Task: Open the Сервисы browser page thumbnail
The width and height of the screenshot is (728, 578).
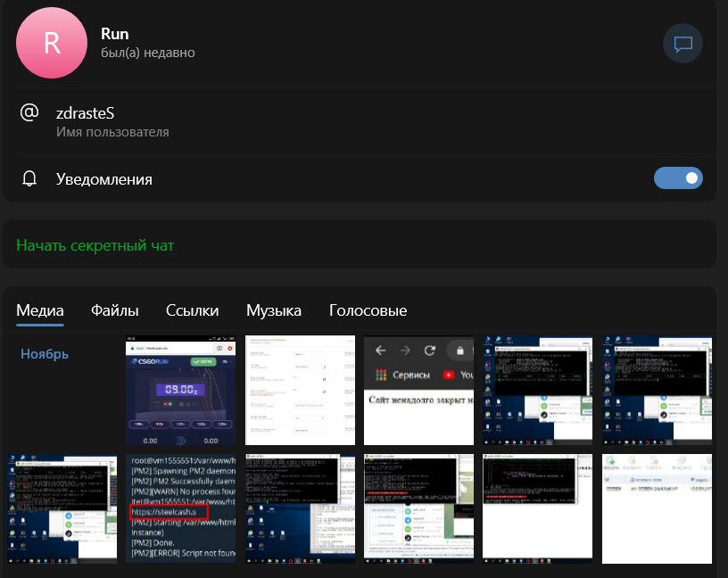Action: pyautogui.click(x=418, y=391)
